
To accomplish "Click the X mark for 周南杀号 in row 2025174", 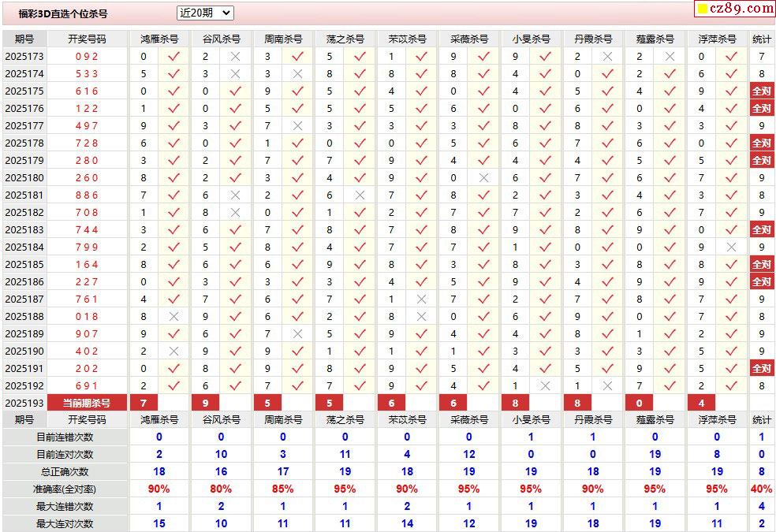I will 297,73.
